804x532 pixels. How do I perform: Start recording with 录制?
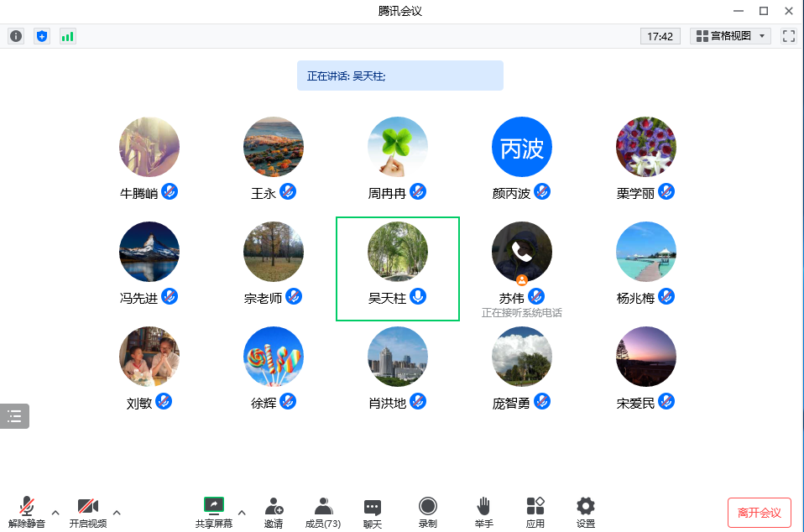point(428,513)
